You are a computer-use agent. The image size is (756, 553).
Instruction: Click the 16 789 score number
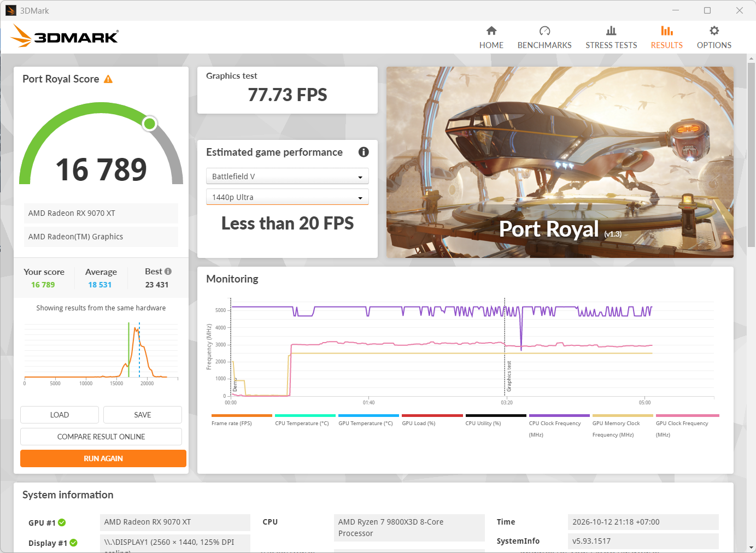point(101,169)
